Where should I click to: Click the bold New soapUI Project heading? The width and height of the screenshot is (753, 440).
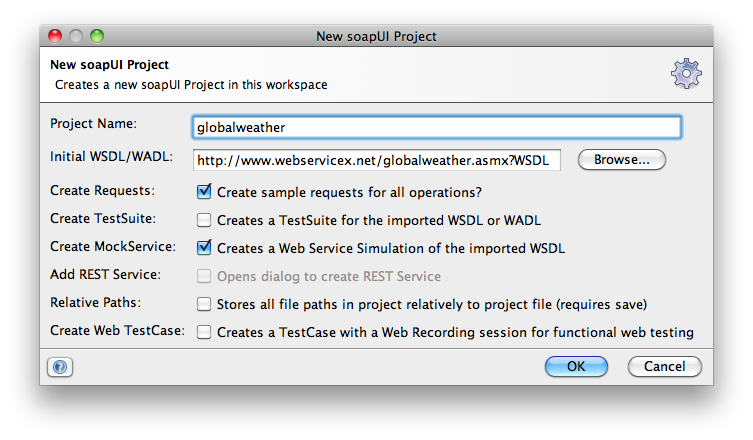(x=109, y=65)
